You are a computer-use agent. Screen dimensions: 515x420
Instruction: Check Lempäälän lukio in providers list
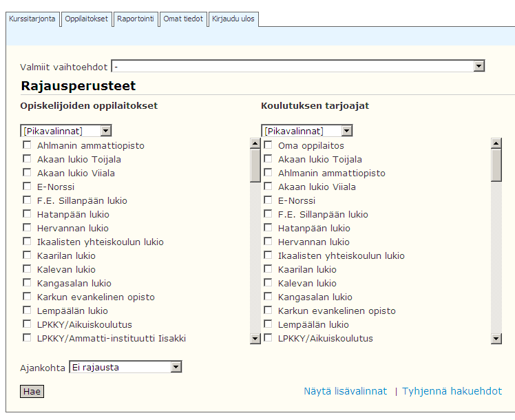click(268, 324)
